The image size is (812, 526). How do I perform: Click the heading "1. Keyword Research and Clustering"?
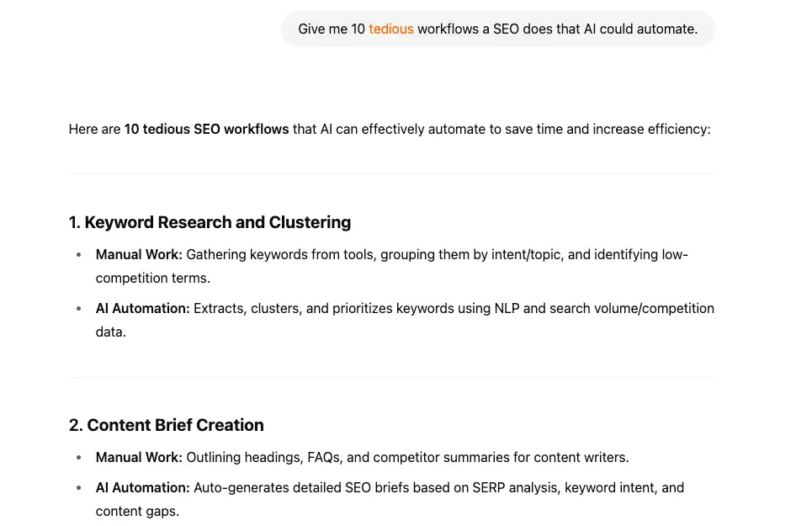tap(210, 222)
